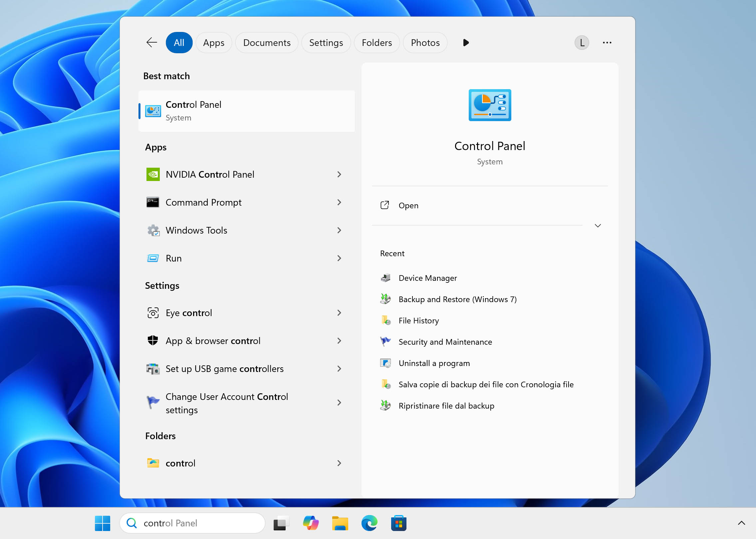Open File Explorer from the taskbar
This screenshot has height=539, width=756.
340,523
